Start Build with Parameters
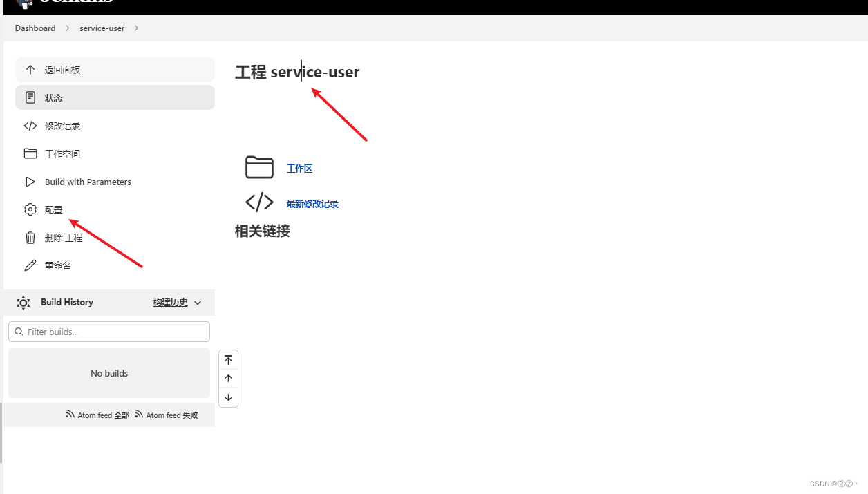The height and width of the screenshot is (494, 868). tap(115, 182)
